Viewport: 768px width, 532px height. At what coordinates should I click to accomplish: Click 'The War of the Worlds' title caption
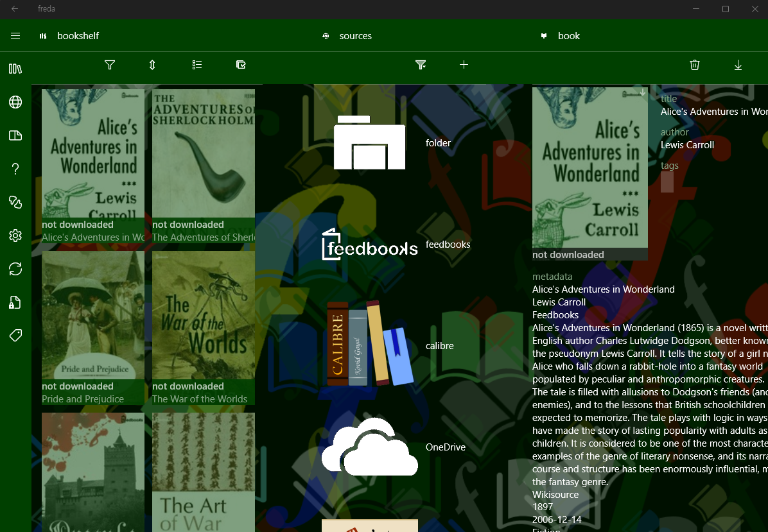[200, 399]
